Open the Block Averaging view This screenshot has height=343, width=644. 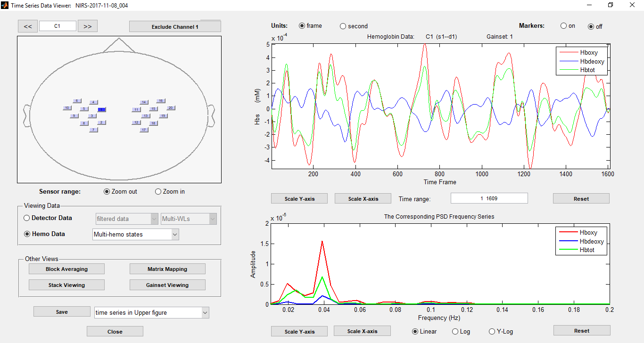pyautogui.click(x=66, y=269)
